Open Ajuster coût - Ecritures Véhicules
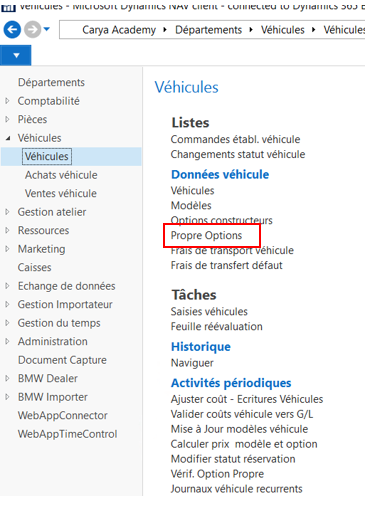377x514 pixels. 247,399
